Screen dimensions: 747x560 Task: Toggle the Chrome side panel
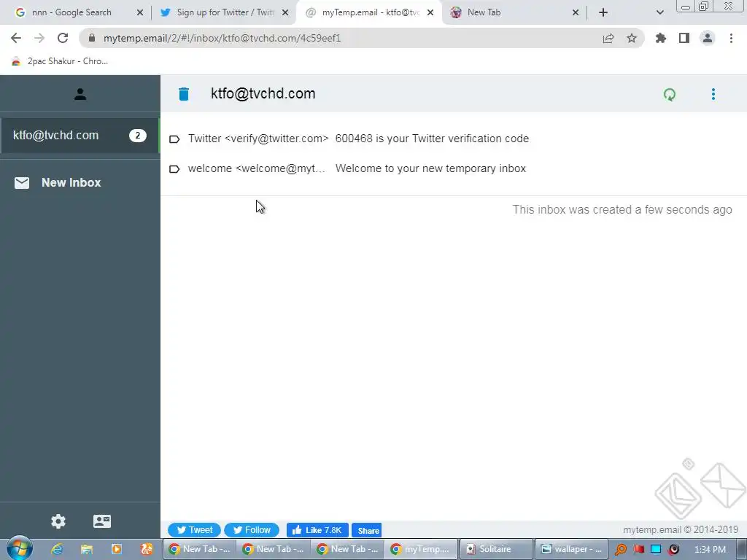click(x=684, y=38)
